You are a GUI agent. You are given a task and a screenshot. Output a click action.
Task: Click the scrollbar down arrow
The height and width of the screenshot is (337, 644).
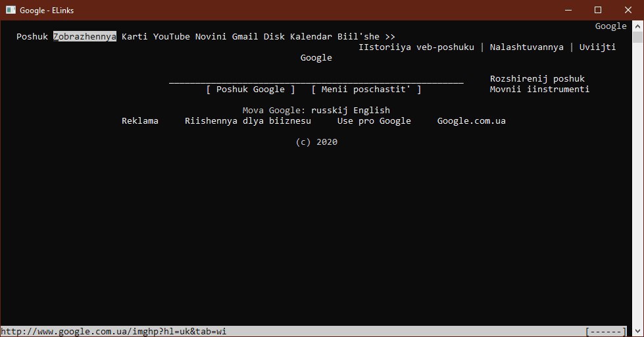638,331
